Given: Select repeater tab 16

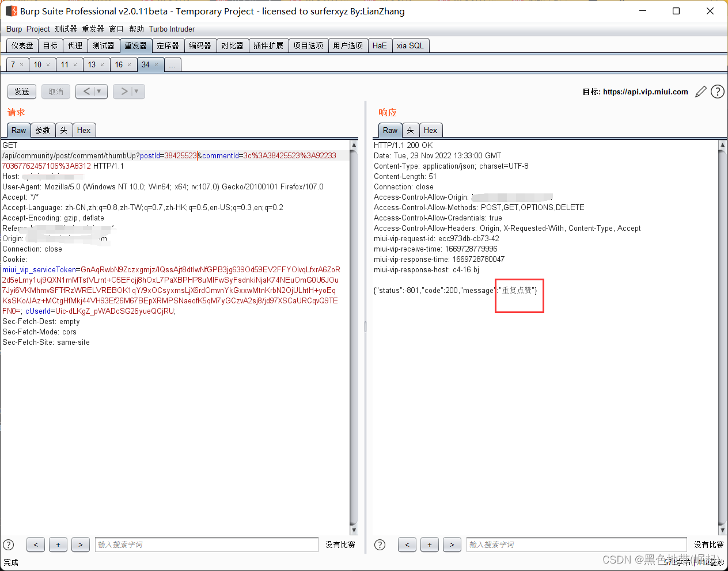Looking at the screenshot, I should tap(119, 64).
